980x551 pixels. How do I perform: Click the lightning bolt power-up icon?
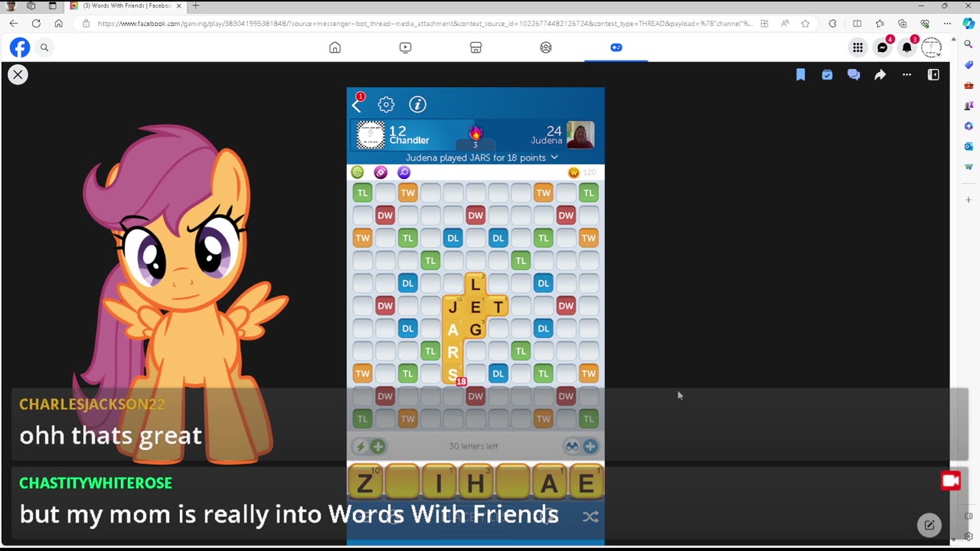tap(360, 446)
